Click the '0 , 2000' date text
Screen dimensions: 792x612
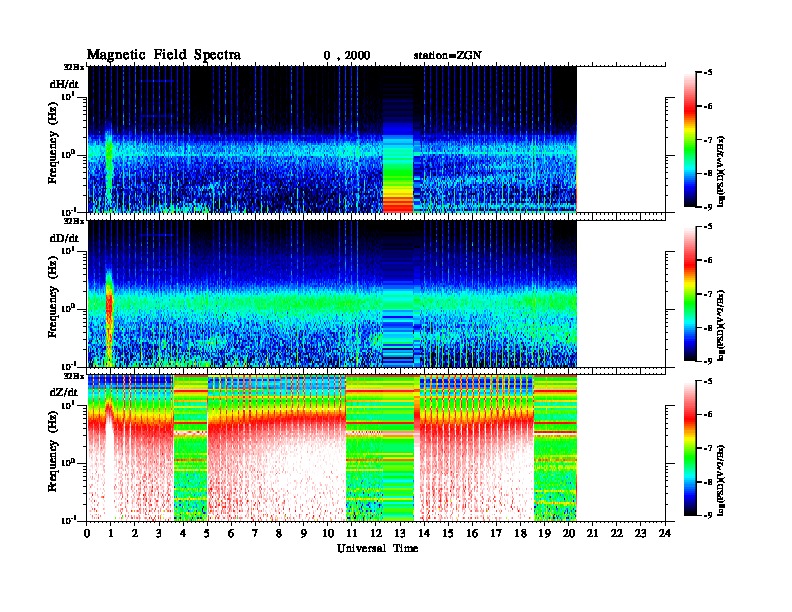(346, 56)
